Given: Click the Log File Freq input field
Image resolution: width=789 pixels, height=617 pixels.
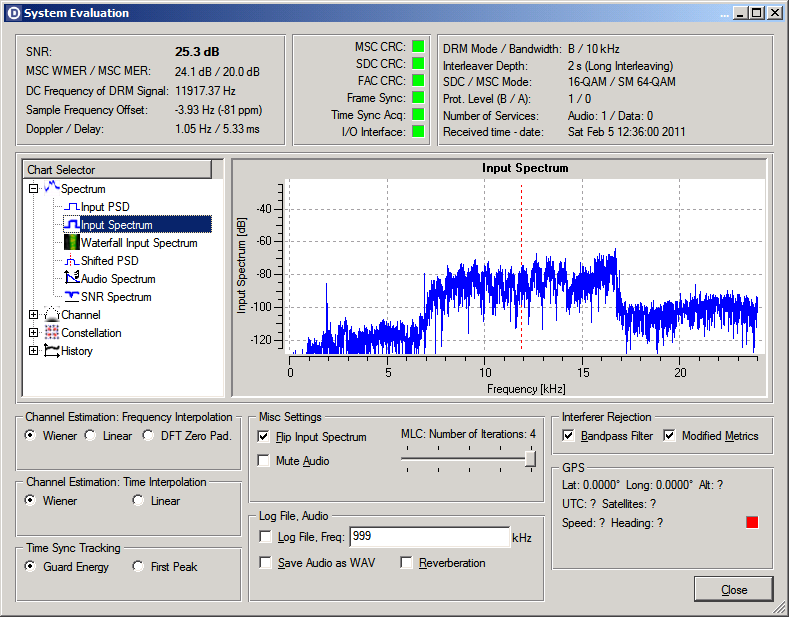Looking at the screenshot, I should point(429,537).
